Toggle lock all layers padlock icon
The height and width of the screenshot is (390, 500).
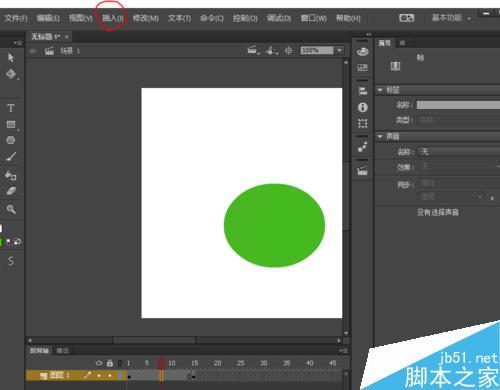tap(110, 363)
